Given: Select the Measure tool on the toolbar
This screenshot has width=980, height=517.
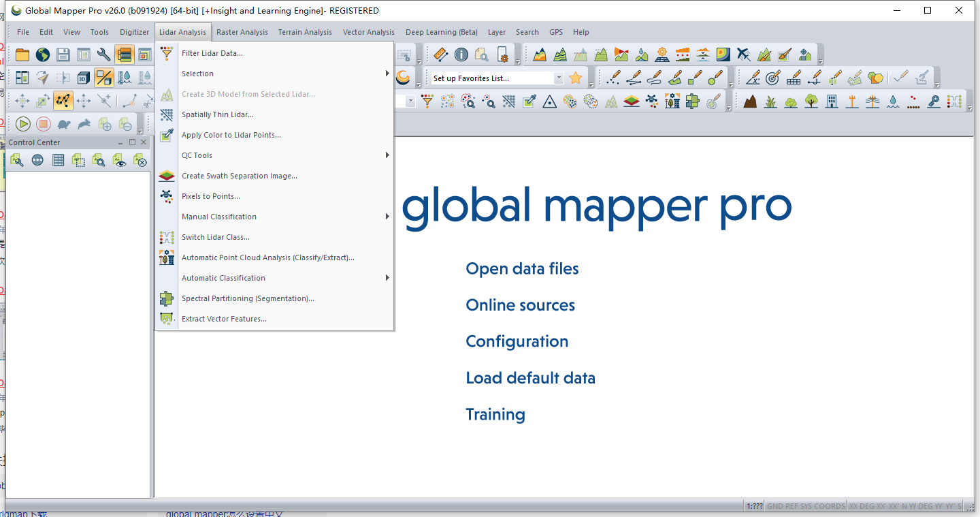Looking at the screenshot, I should click(440, 54).
